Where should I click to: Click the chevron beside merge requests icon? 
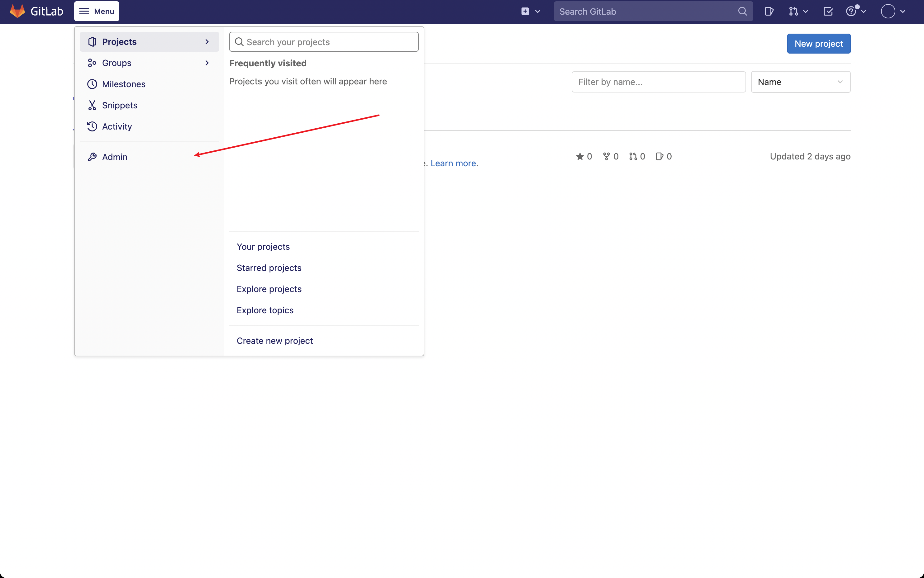point(806,12)
